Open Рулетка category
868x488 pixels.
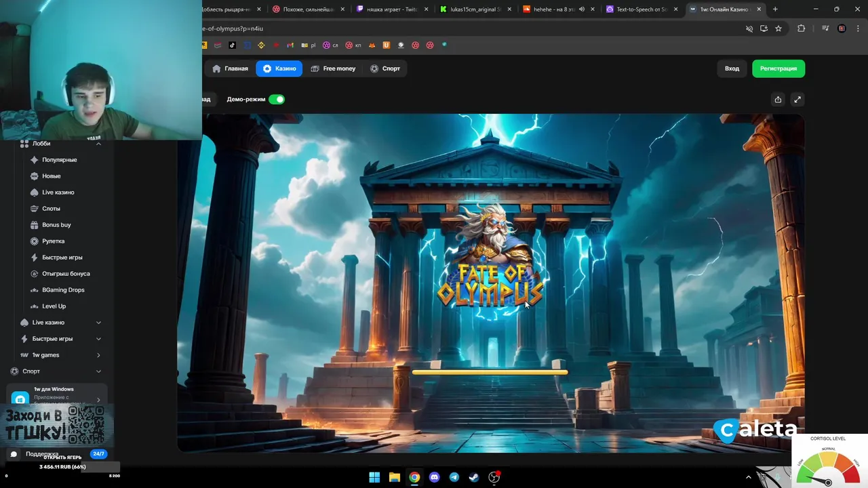coord(54,241)
